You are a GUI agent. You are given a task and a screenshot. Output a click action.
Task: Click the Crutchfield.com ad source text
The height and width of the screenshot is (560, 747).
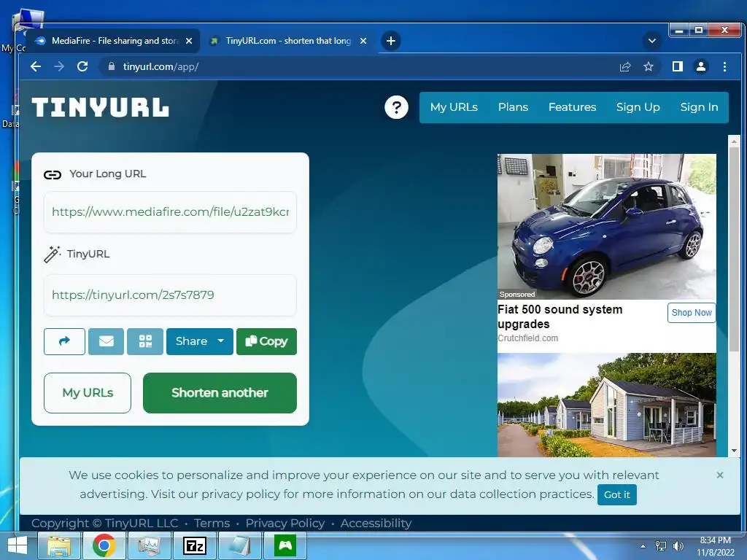pyautogui.click(x=528, y=338)
